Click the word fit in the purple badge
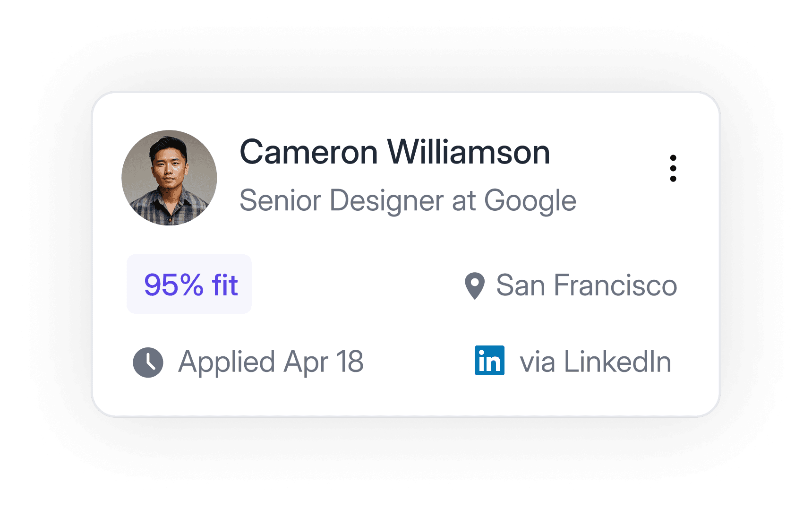This screenshot has height=509, width=812. click(x=225, y=285)
